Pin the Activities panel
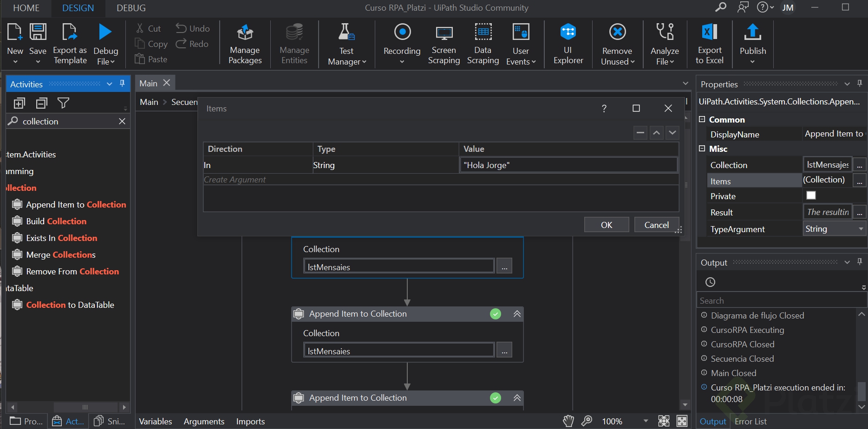868x429 pixels. [x=122, y=84]
